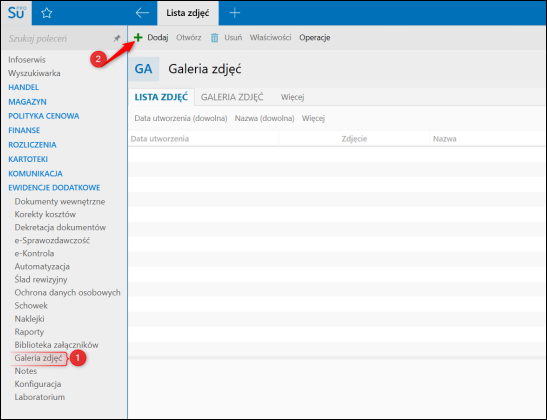Click the Su PRO logo icon
547x420 pixels.
(16, 13)
